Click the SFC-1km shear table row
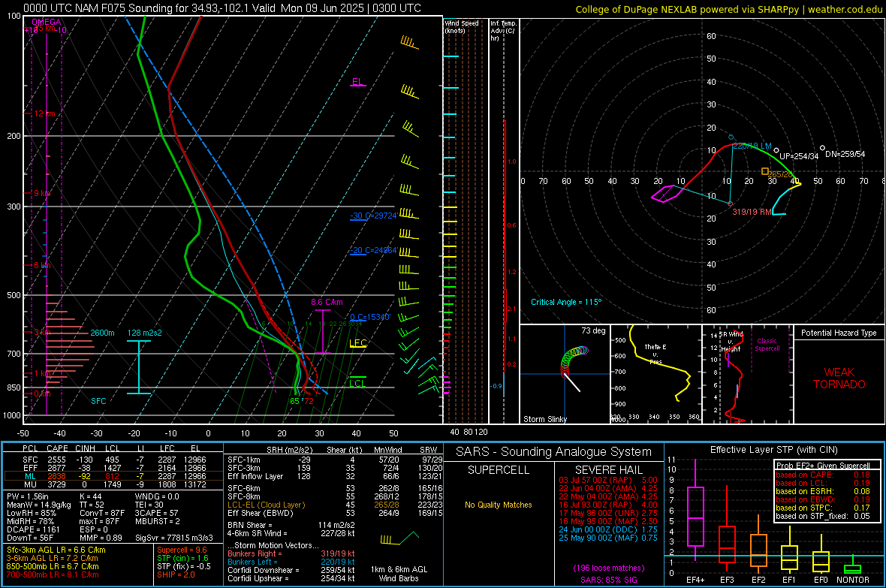The width and height of the screenshot is (886, 588). 335,460
